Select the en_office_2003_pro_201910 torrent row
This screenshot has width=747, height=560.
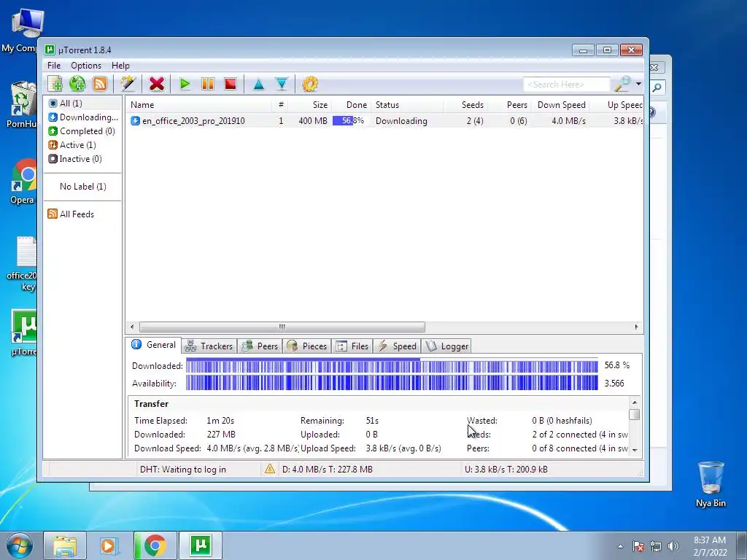(x=385, y=121)
